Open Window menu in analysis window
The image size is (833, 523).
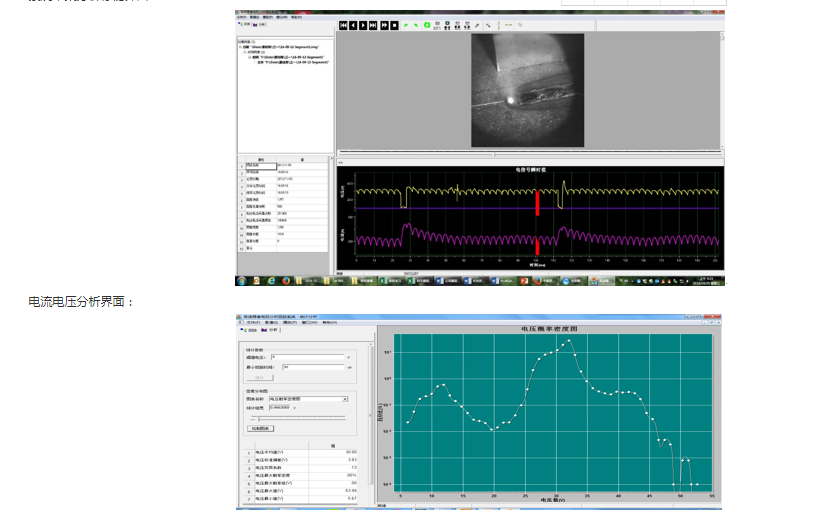coord(310,322)
